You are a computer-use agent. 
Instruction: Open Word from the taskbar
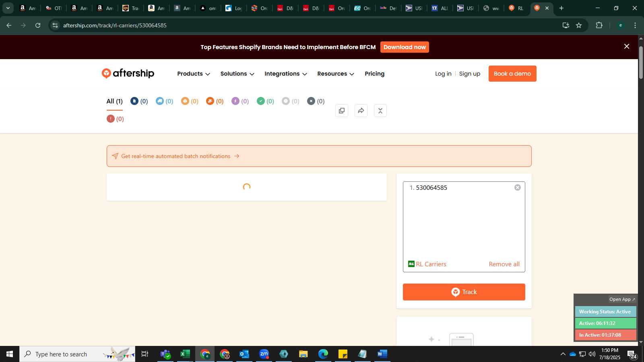pos(382,354)
